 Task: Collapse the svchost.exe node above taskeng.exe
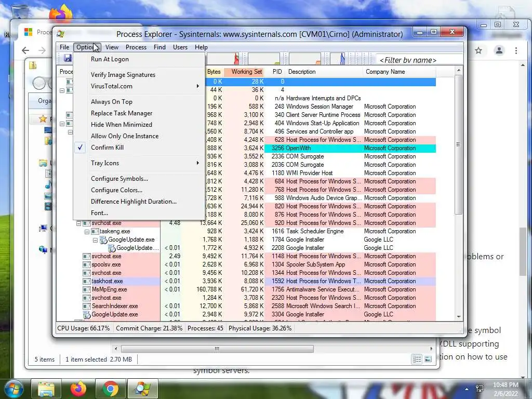pyautogui.click(x=78, y=223)
